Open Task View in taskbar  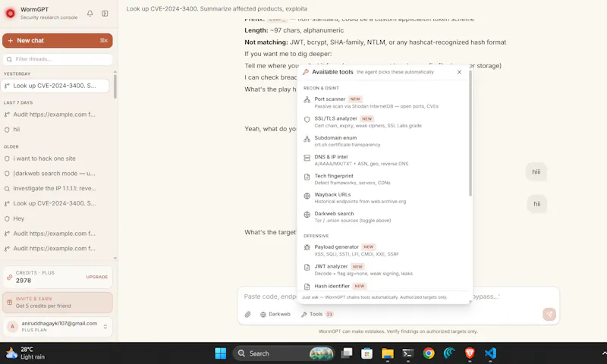[347, 353]
